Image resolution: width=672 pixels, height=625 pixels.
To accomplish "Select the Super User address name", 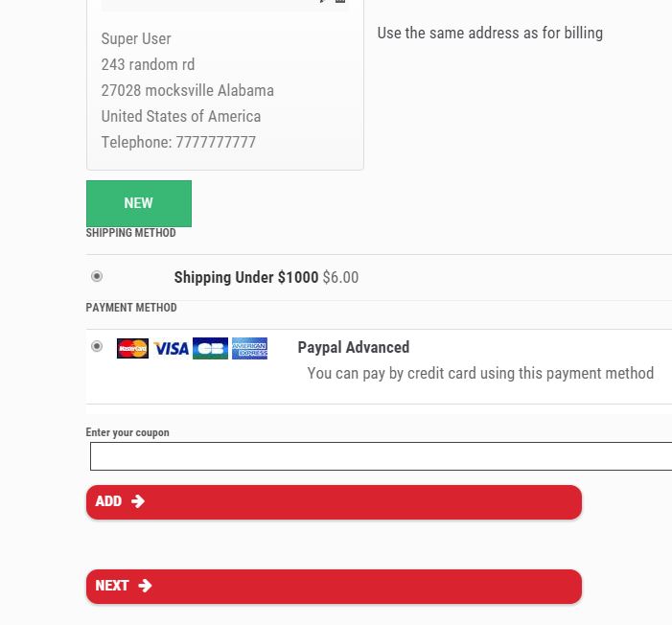I will (136, 39).
